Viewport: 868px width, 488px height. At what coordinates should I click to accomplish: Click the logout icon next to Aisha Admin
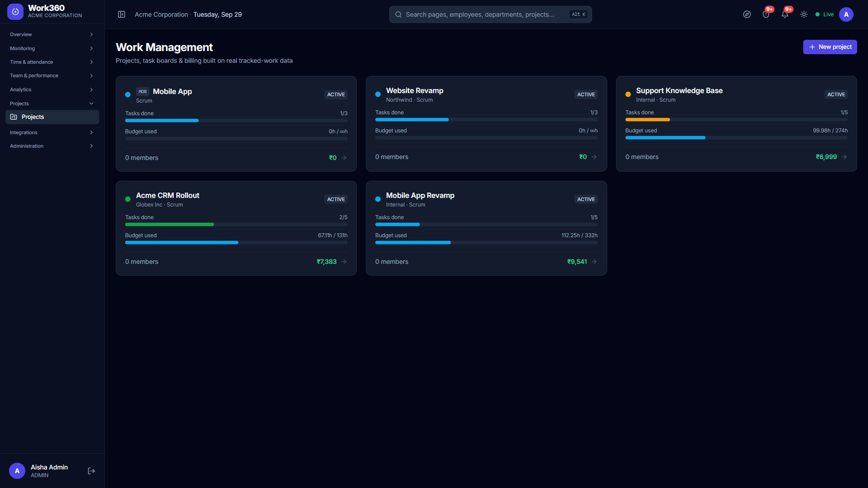point(91,471)
